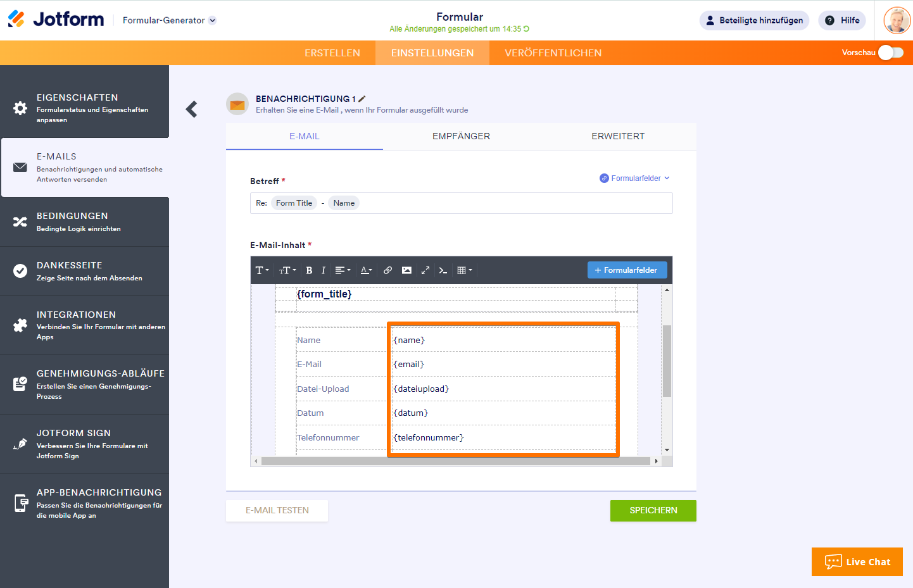This screenshot has width=913, height=588.
Task: Click the notification envelope icon beside title
Action: pos(237,104)
